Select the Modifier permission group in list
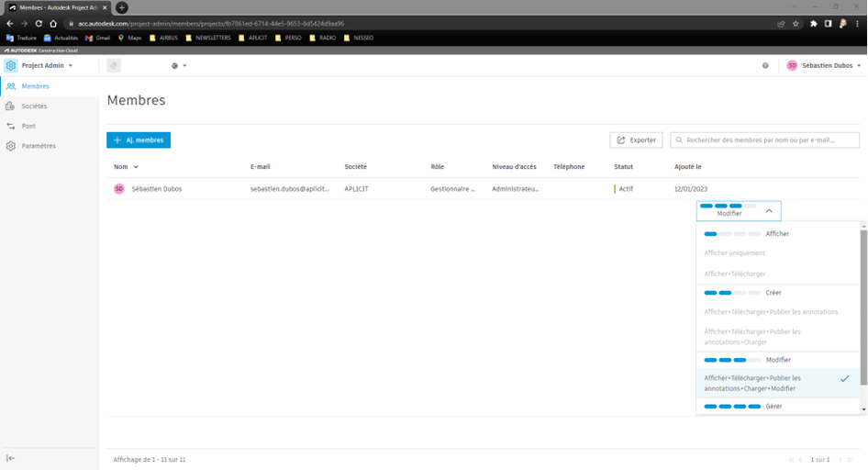868x470 pixels. tap(777, 360)
